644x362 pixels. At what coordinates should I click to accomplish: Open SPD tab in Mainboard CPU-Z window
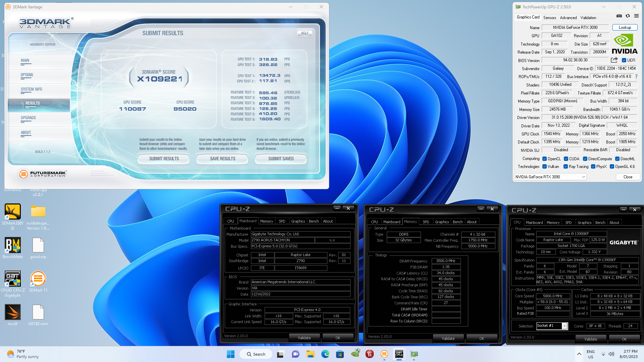tap(282, 221)
